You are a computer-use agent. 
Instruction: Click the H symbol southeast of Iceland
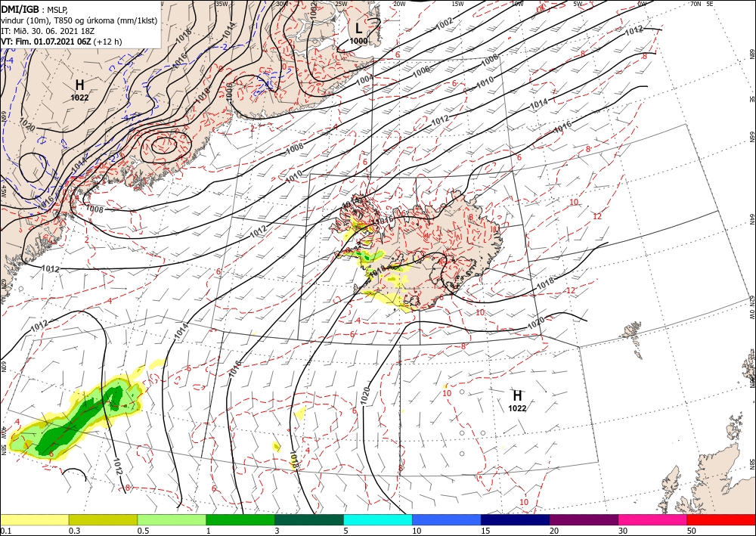coord(517,396)
